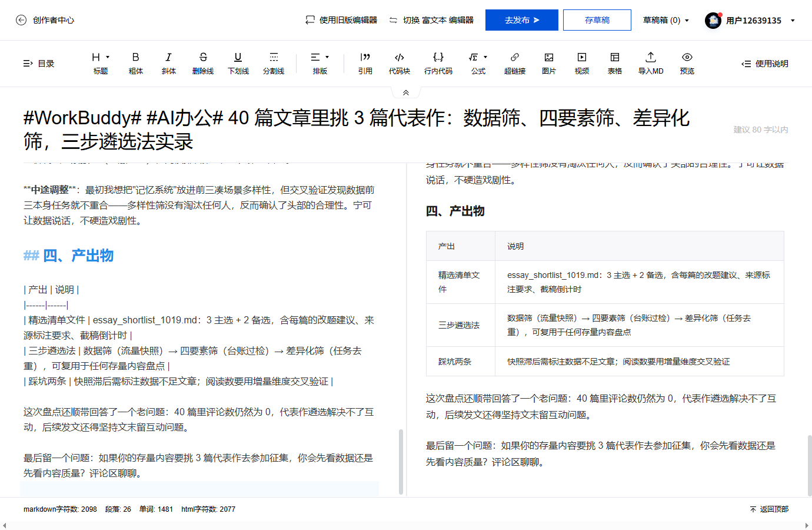Insert inline code (行内代码)

point(438,63)
